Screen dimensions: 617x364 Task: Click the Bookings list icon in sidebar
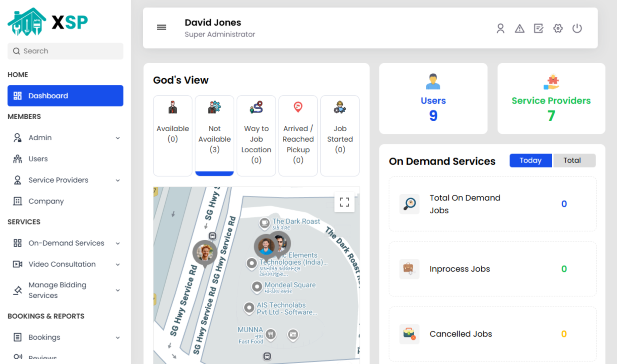[17, 337]
